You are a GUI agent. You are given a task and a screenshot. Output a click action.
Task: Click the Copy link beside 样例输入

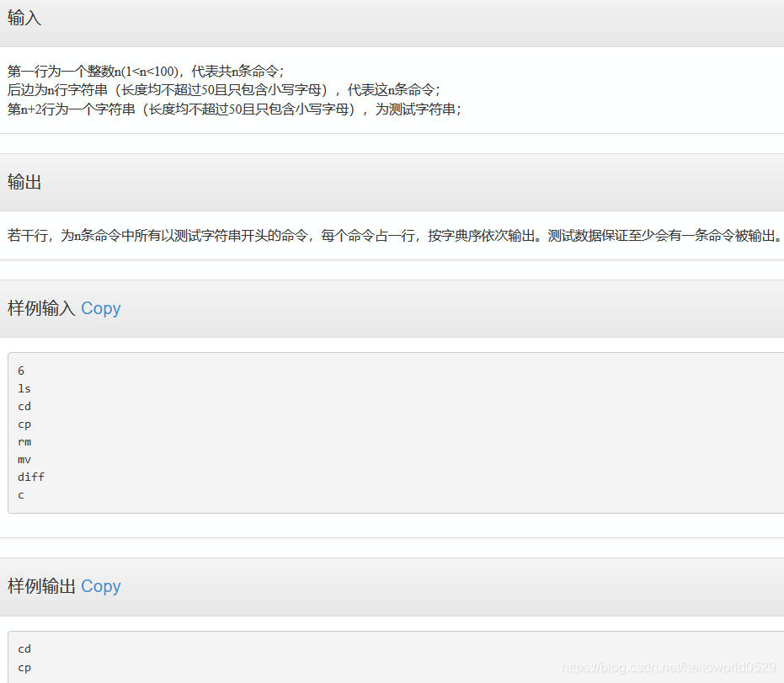(100, 308)
